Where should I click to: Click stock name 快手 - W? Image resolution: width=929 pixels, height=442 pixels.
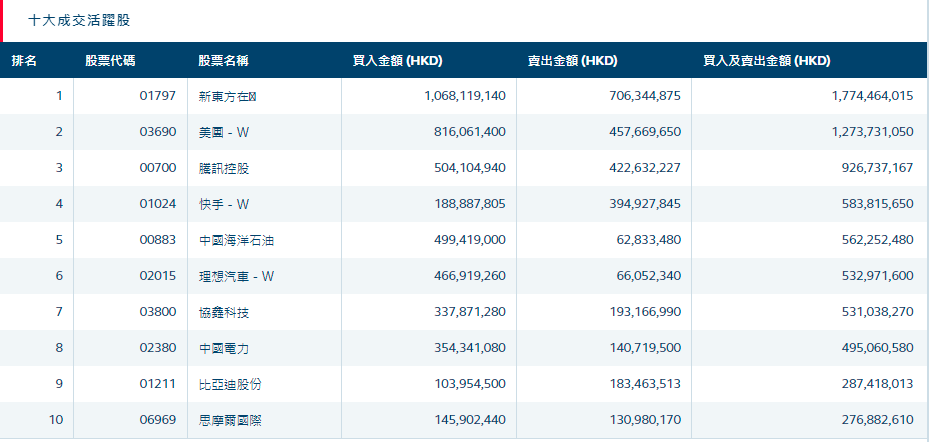[224, 205]
